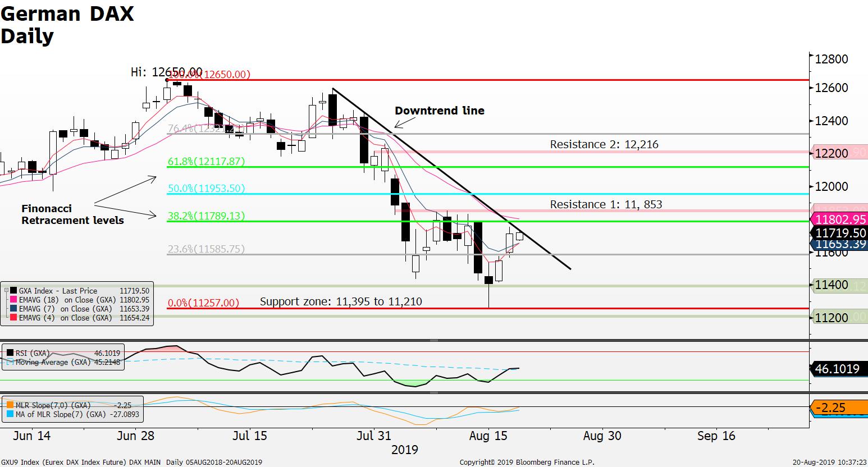This screenshot has height=467, width=868.
Task: Click the 12600 price axis label
Action: click(x=832, y=88)
